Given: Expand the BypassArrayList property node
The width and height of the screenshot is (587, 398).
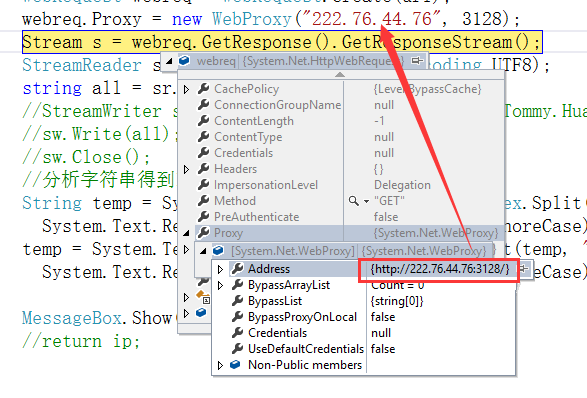Looking at the screenshot, I should tap(220, 285).
